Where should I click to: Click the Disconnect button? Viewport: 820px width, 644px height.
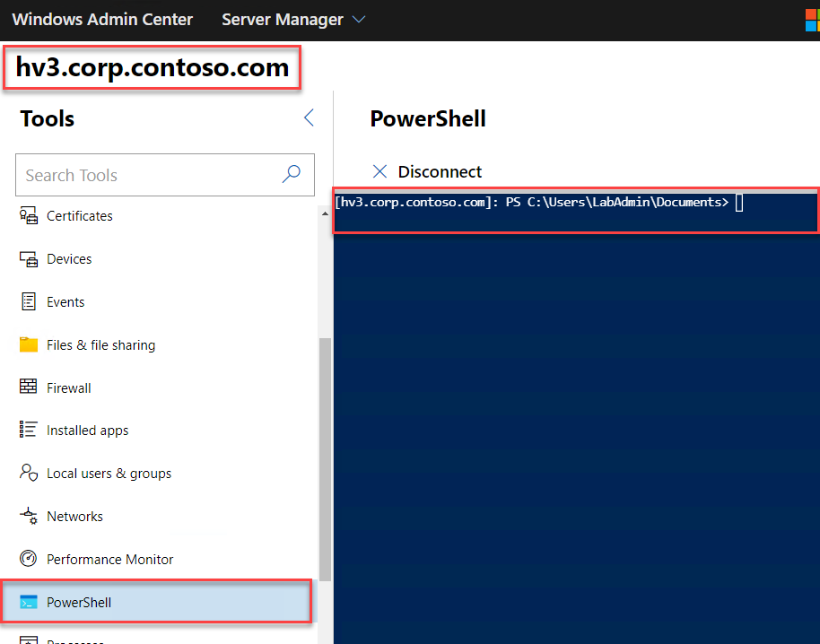[x=427, y=171]
